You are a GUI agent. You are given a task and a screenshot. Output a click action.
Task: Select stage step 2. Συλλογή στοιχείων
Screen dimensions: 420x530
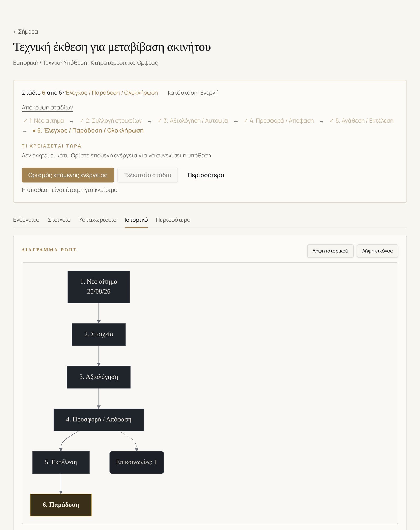pos(111,121)
